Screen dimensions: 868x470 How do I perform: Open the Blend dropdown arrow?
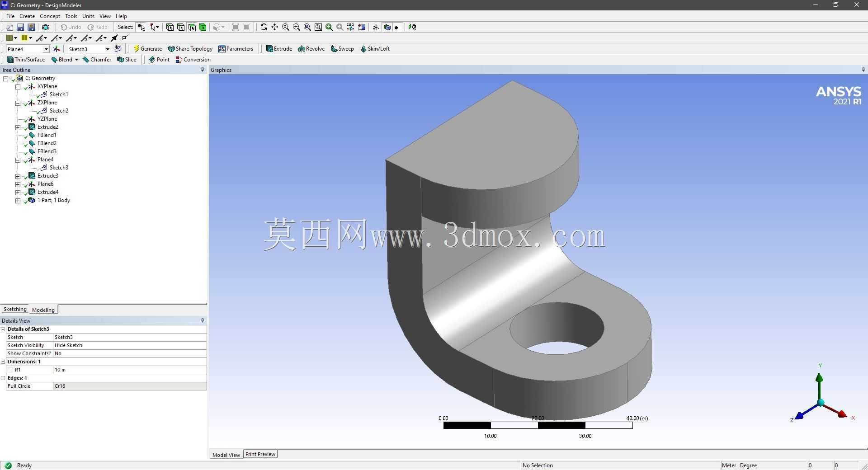click(x=76, y=60)
